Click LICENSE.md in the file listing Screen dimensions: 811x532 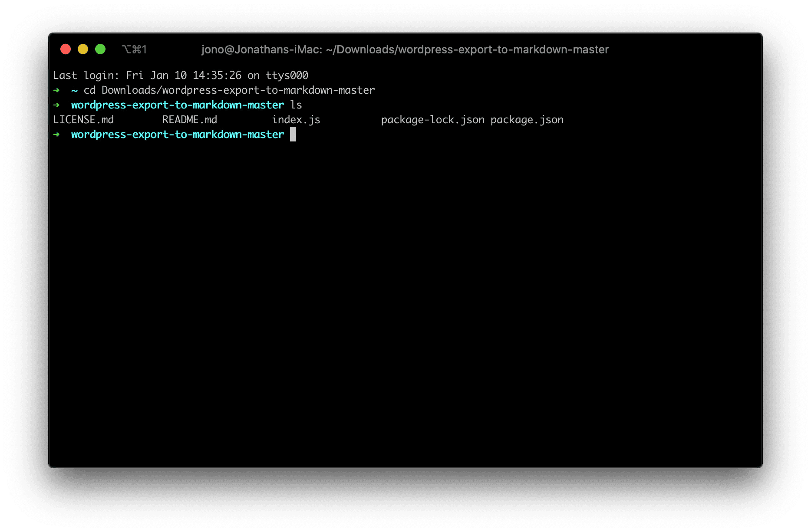[x=83, y=120]
